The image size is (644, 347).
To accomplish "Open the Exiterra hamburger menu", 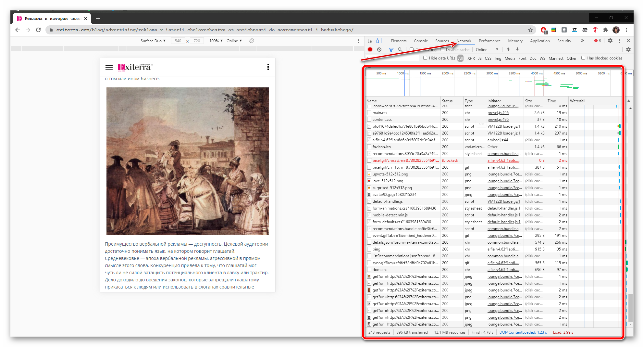I will [x=109, y=67].
